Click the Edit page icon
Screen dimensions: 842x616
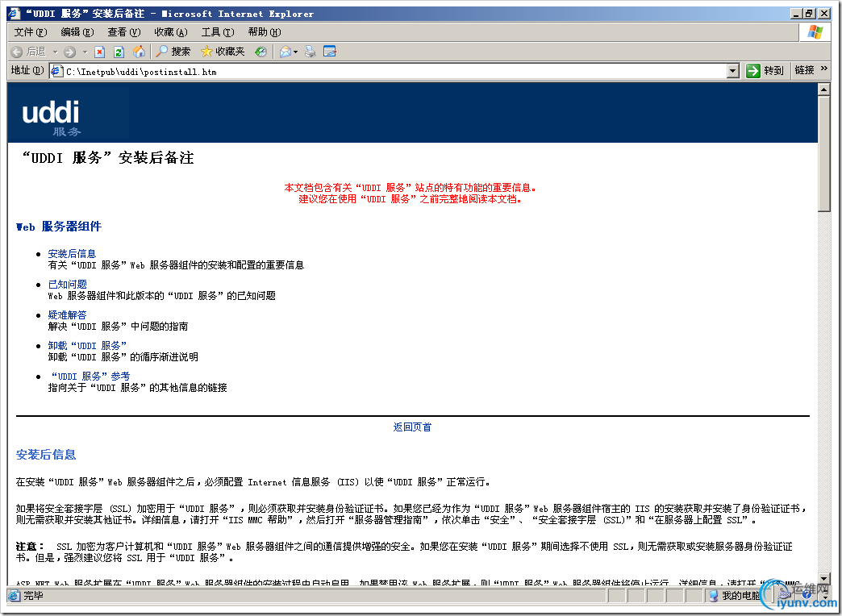pos(329,52)
